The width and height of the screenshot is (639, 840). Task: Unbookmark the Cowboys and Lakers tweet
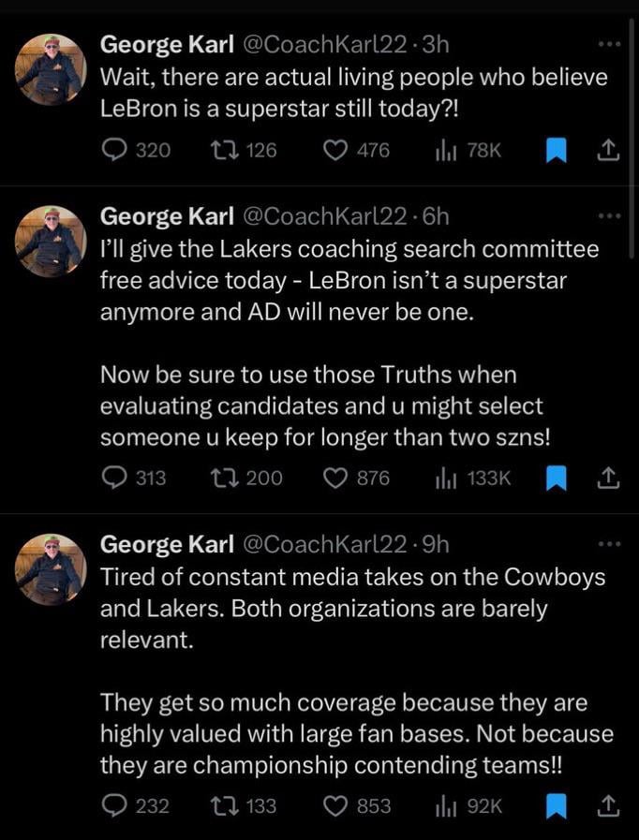(557, 805)
